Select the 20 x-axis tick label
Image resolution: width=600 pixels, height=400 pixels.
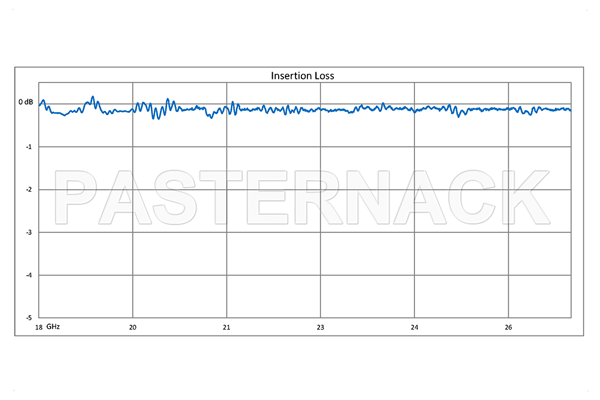coord(133,327)
